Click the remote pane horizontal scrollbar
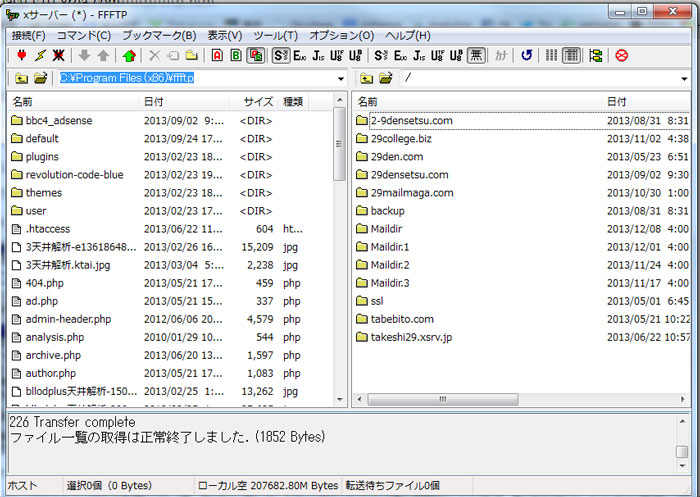 tap(520, 399)
